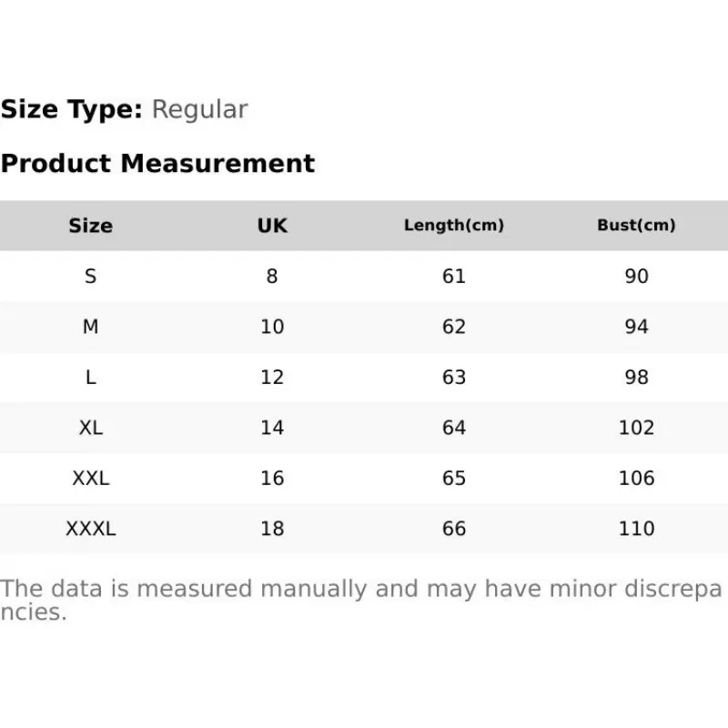Click the bust value 90
The width and height of the screenshot is (728, 728).
coord(636,277)
